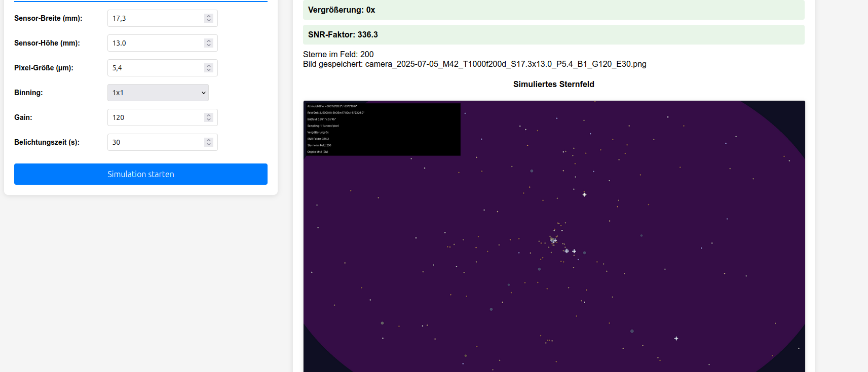Focus the Gain field showing 120
Viewport: 868px width, 372px height.
pyautogui.click(x=163, y=117)
